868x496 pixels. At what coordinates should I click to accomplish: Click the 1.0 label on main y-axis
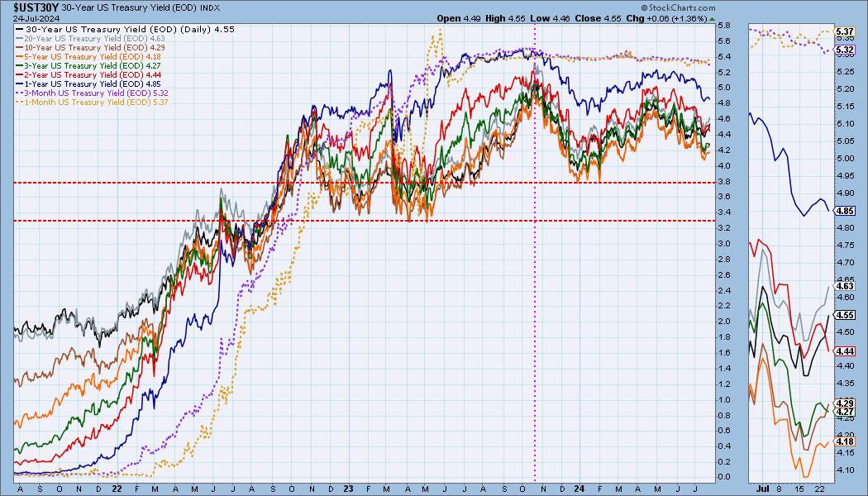tap(723, 399)
